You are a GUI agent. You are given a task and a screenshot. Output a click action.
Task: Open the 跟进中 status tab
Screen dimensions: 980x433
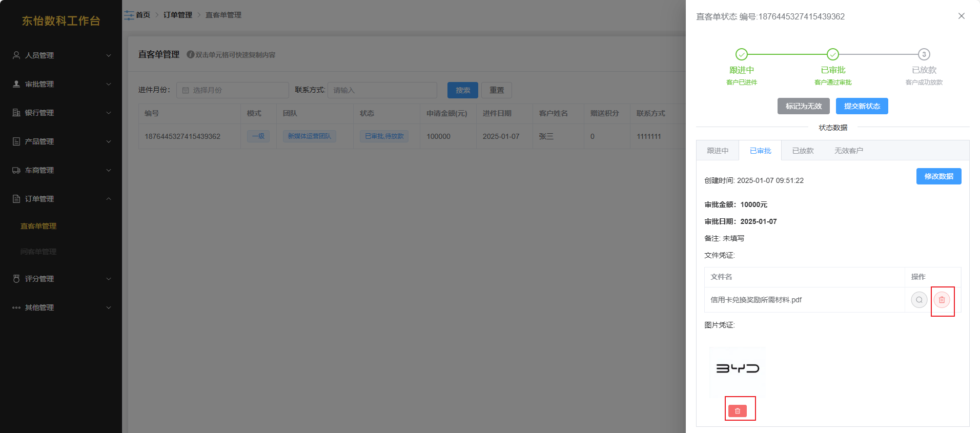point(718,151)
